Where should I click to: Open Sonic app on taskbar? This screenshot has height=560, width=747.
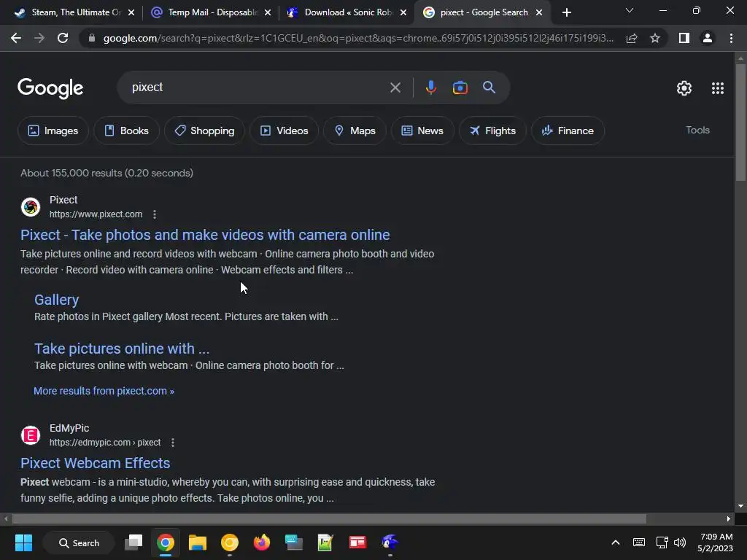tap(390, 542)
